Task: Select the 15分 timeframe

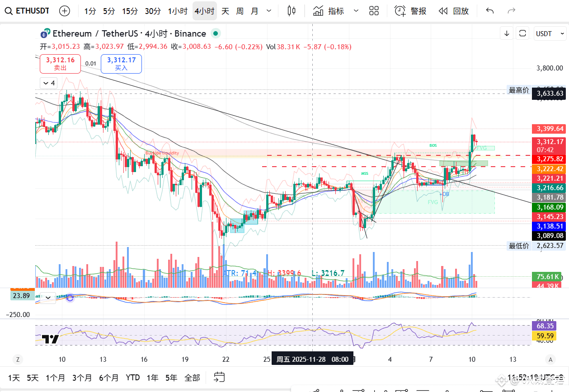Action: (130, 11)
